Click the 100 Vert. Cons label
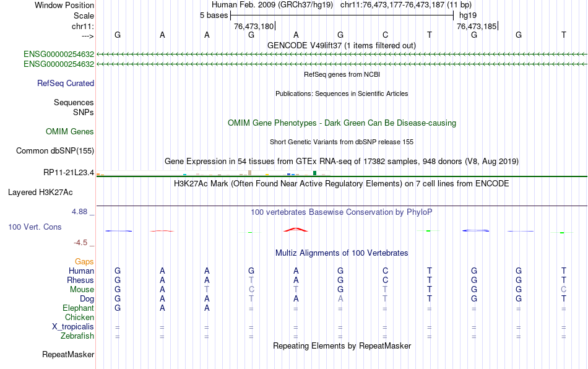Screen dimensions: 588x369 tap(35, 227)
